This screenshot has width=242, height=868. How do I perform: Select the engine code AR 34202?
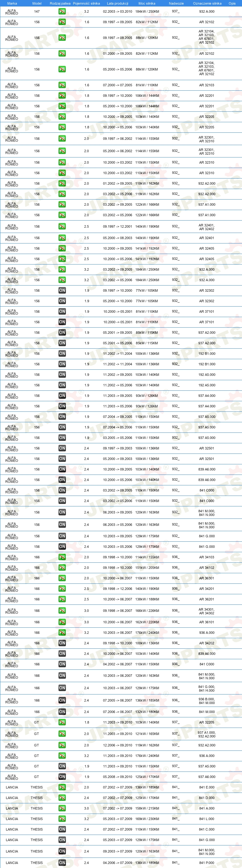(x=207, y=643)
